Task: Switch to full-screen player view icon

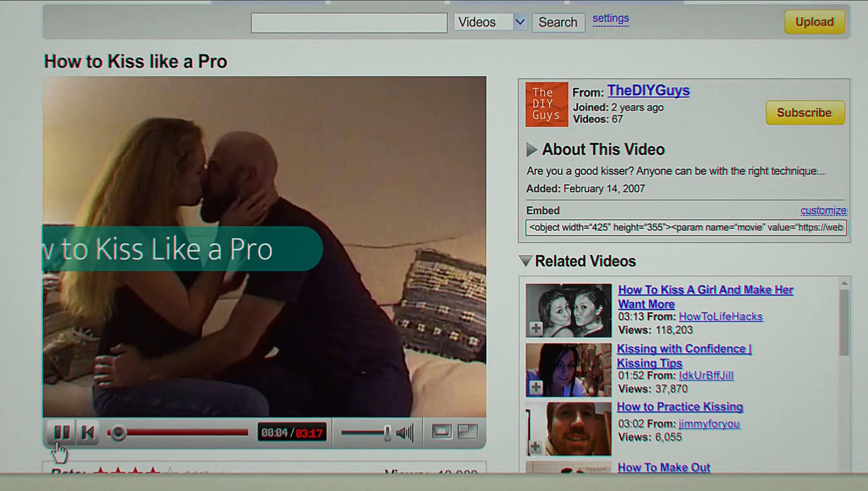Action: tap(467, 431)
